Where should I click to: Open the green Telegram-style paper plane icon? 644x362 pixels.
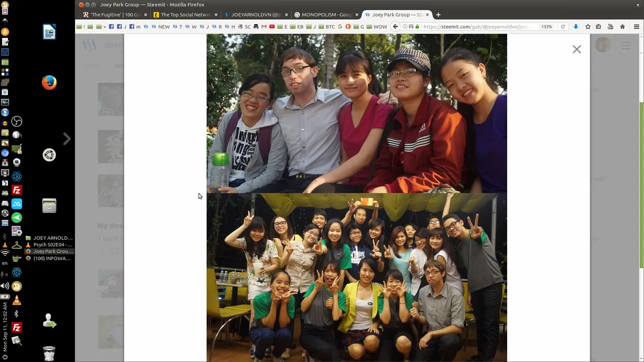17,217
